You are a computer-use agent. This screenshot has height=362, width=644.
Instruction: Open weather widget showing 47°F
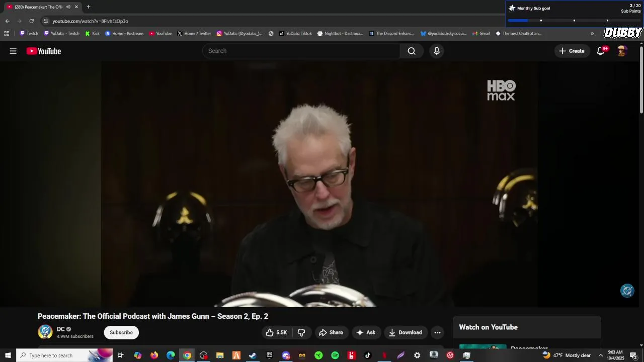(x=567, y=355)
